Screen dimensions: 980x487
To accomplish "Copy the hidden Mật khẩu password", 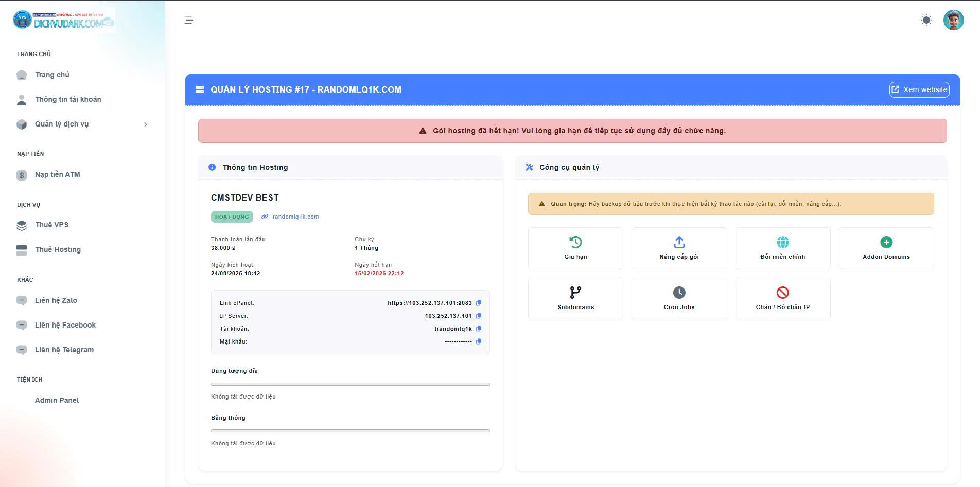I will click(x=479, y=341).
